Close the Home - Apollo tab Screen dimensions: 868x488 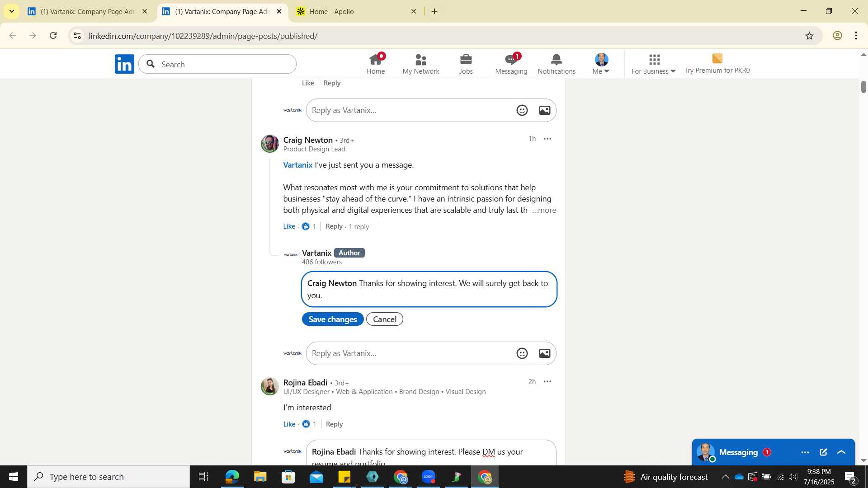click(x=414, y=11)
